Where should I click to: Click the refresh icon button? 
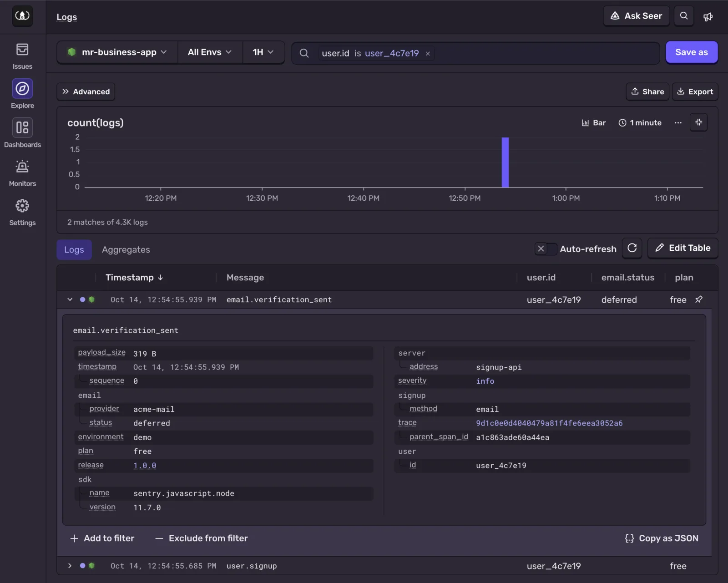(x=632, y=248)
